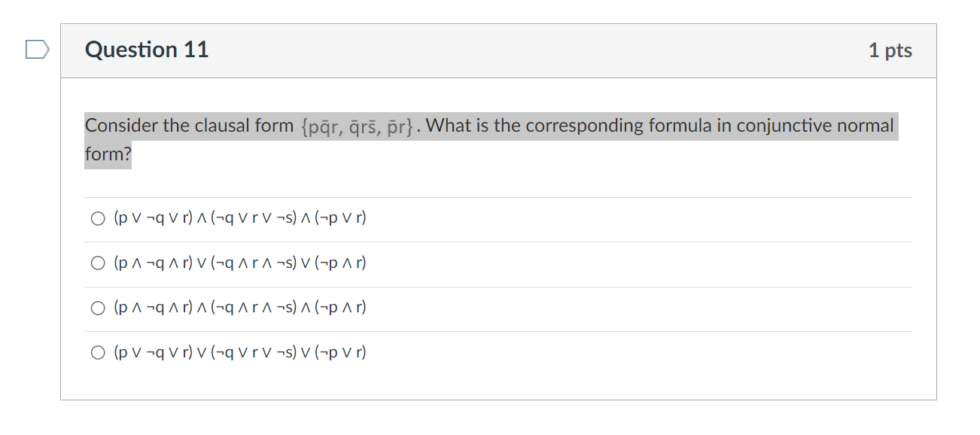Screen dimensions: 980x435
Task: Pick the last answer option radio button
Action: click(x=97, y=351)
